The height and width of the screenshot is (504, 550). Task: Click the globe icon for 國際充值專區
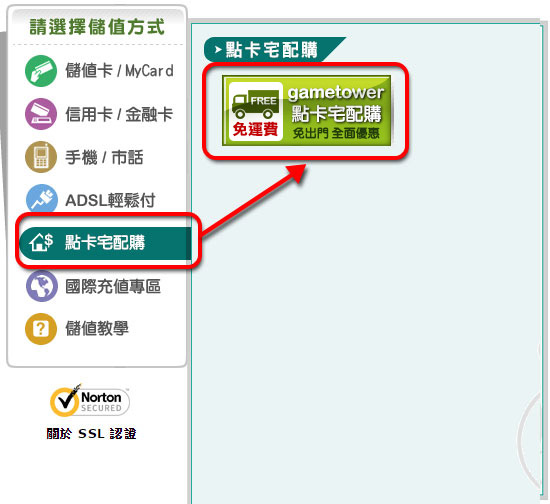(42, 286)
